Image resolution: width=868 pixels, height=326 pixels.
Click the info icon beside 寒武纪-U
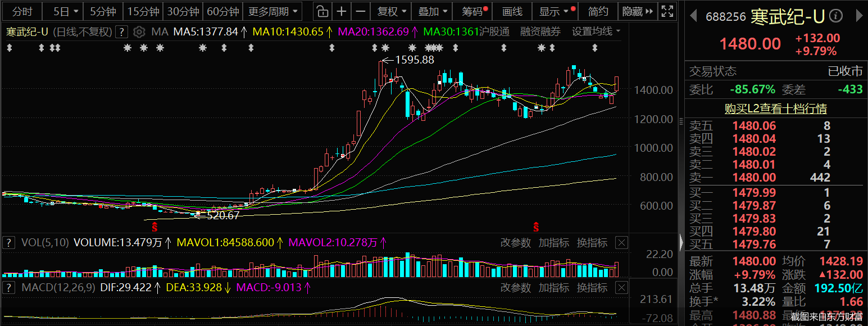835,16
